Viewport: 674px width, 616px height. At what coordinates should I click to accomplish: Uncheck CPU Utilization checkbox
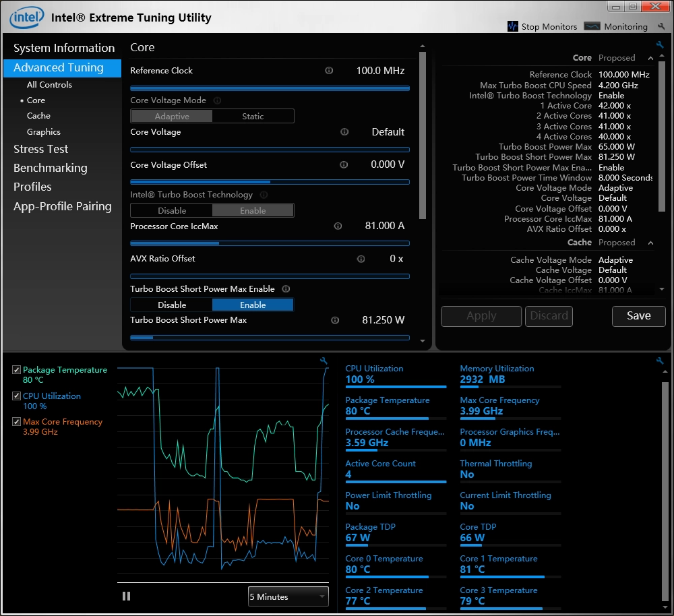(16, 396)
